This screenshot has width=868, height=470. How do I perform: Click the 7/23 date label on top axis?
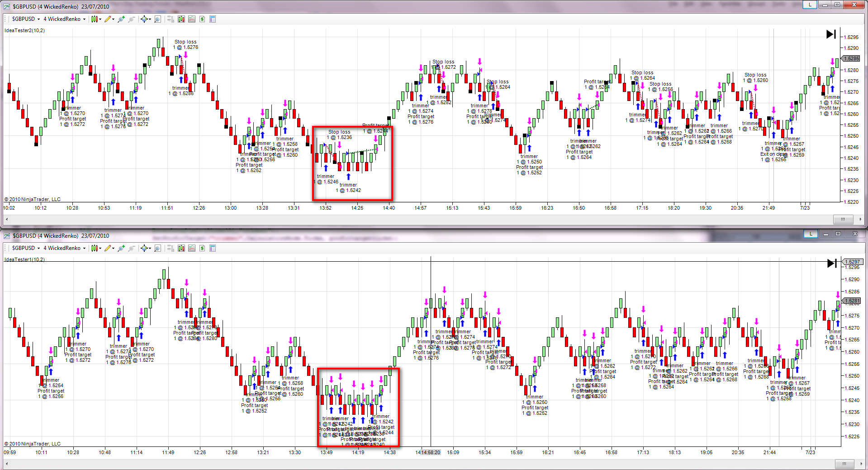(x=805, y=208)
